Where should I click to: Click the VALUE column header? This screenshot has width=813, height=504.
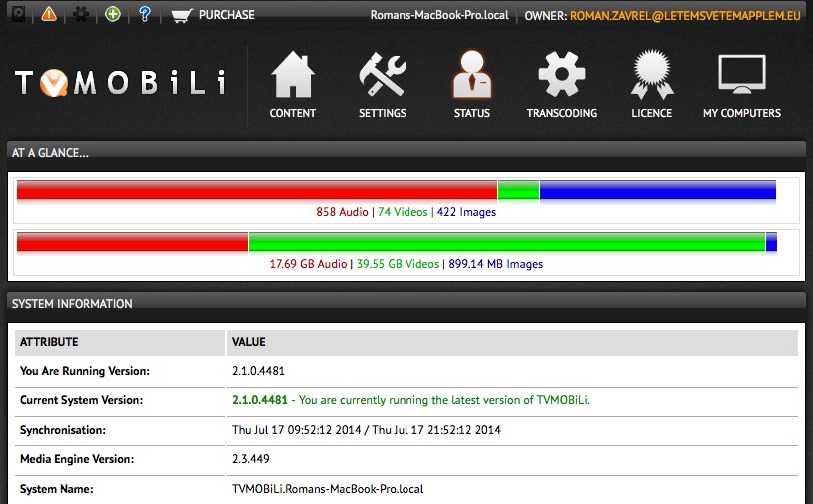pos(512,342)
